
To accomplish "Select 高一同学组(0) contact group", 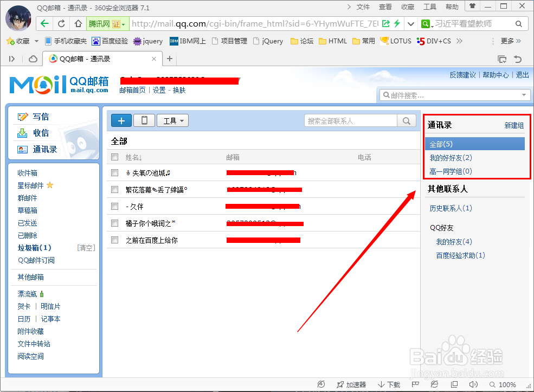I will (x=451, y=171).
